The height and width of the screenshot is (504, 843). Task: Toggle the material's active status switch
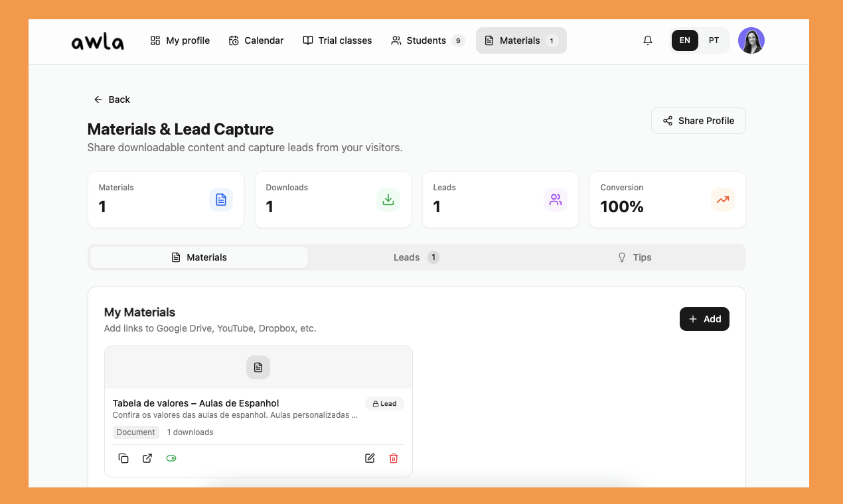click(171, 458)
